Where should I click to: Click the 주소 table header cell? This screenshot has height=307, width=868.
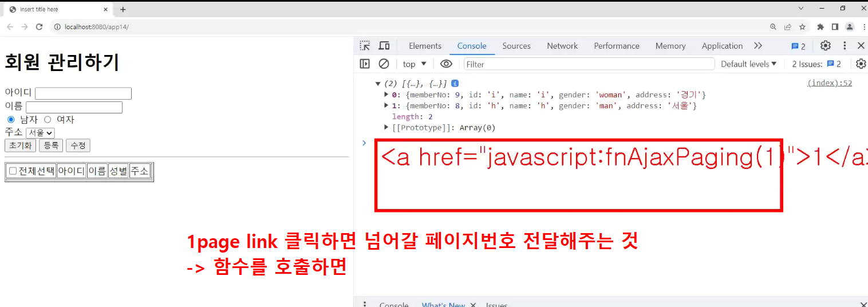[x=140, y=171]
